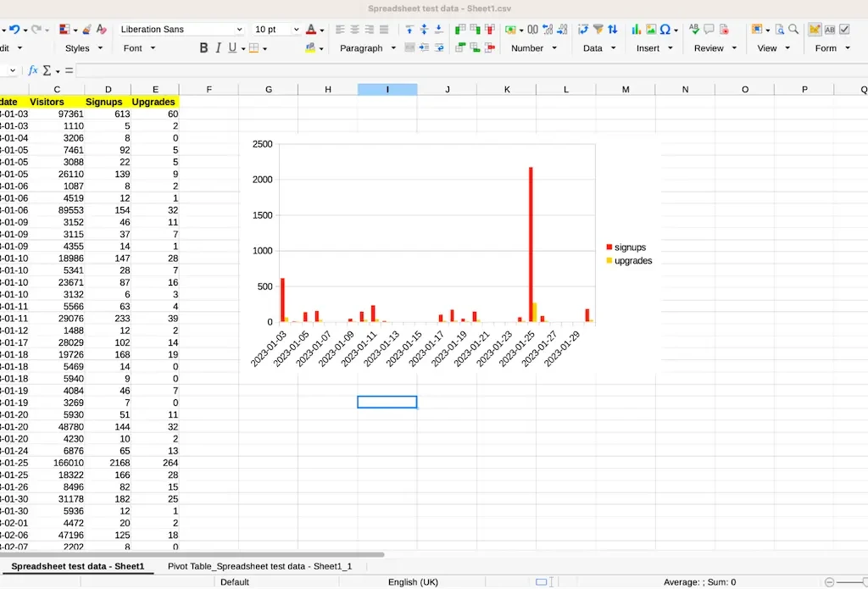
Task: Select column I header
Action: [387, 88]
